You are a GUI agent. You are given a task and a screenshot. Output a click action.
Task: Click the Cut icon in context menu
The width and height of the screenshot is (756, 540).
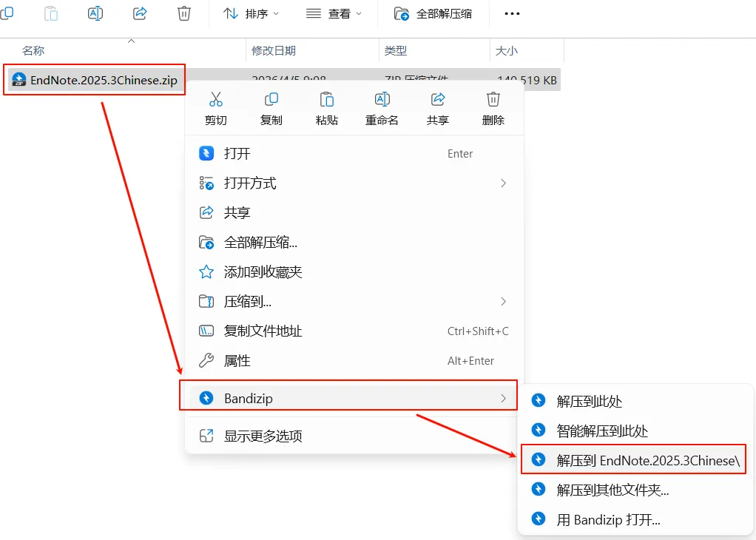pos(215,100)
